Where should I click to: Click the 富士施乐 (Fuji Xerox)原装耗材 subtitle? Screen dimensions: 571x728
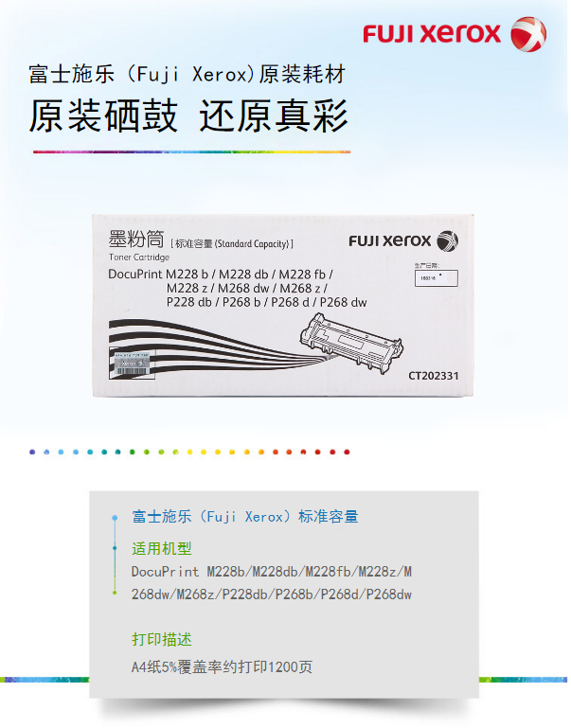coord(187,74)
